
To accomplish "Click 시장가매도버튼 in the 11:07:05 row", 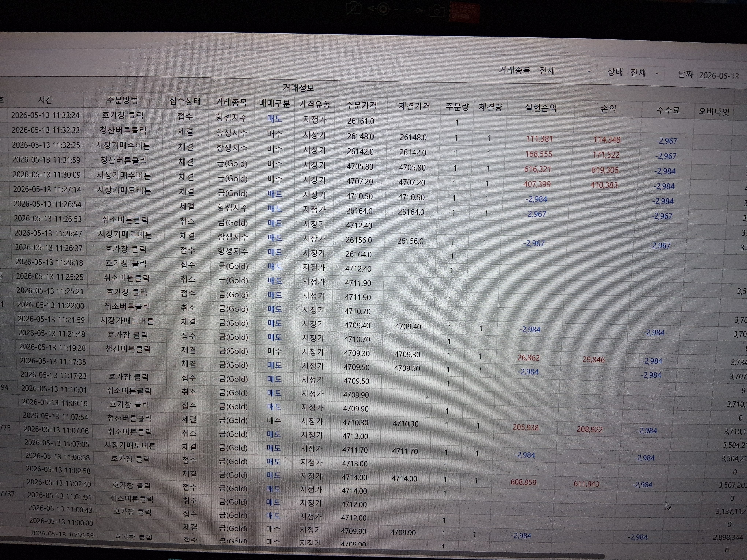I will pyautogui.click(x=130, y=446).
